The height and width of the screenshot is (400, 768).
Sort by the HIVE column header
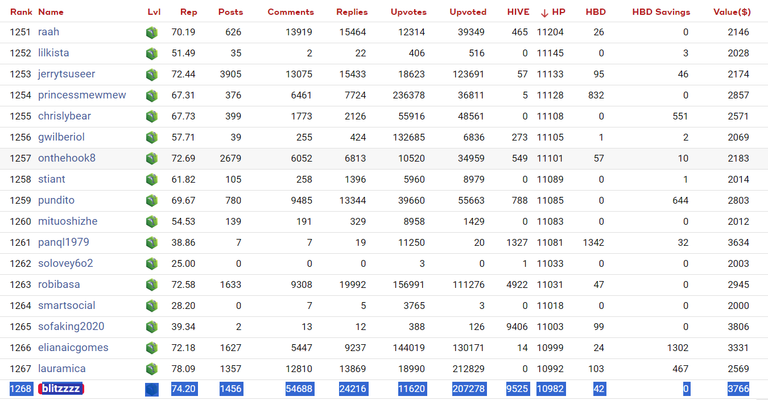coord(518,12)
